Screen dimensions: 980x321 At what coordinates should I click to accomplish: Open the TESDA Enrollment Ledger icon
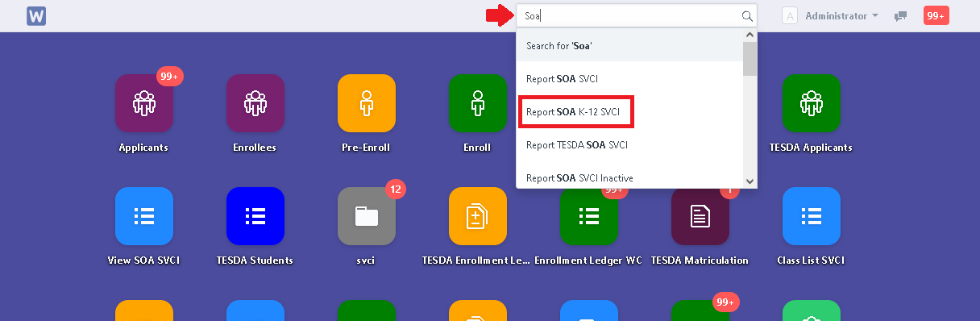[478, 216]
